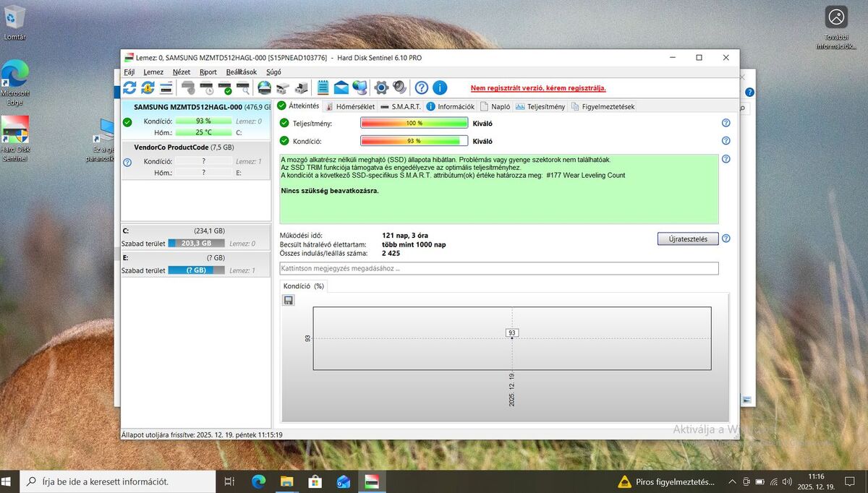868x493 pixels.
Task: Click the disk with clock toolbar icon
Action: tap(207, 87)
